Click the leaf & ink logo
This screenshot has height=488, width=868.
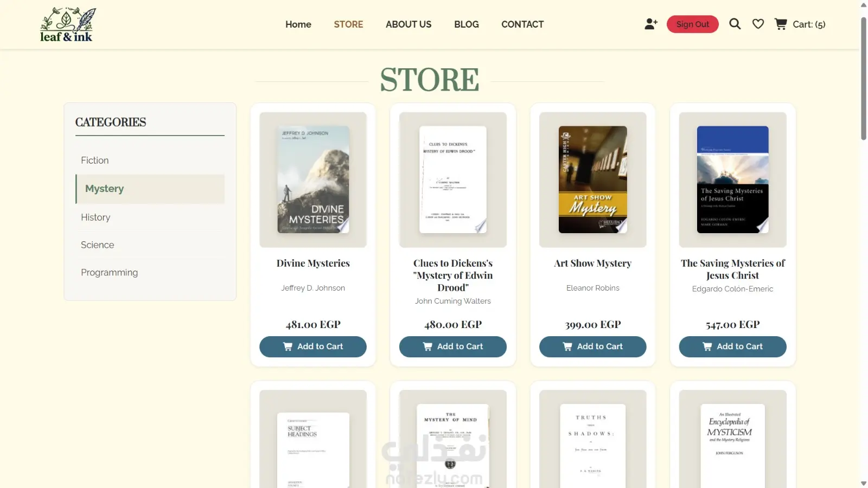67,24
